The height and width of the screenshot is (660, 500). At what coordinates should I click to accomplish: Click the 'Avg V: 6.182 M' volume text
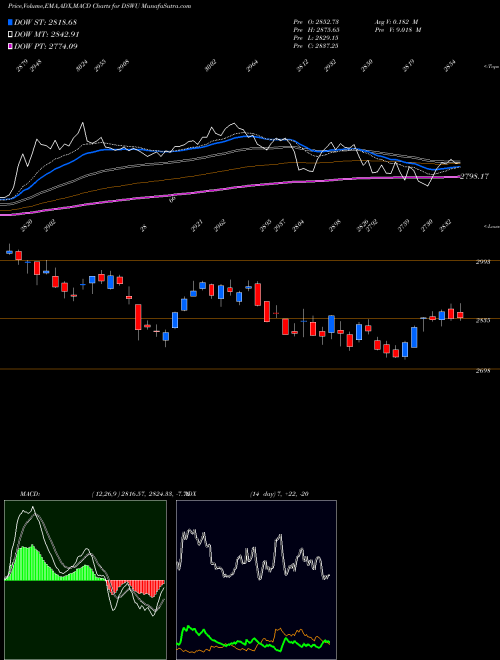point(396,22)
